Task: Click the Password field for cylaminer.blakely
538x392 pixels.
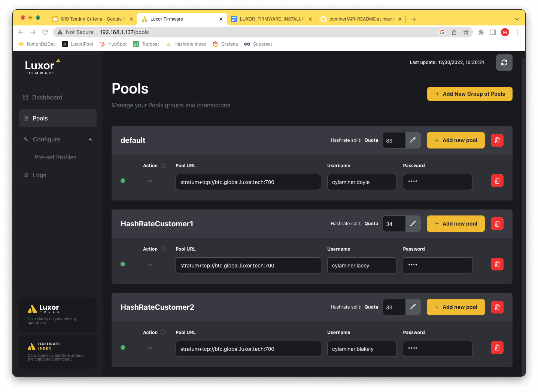Action: pyautogui.click(x=437, y=349)
